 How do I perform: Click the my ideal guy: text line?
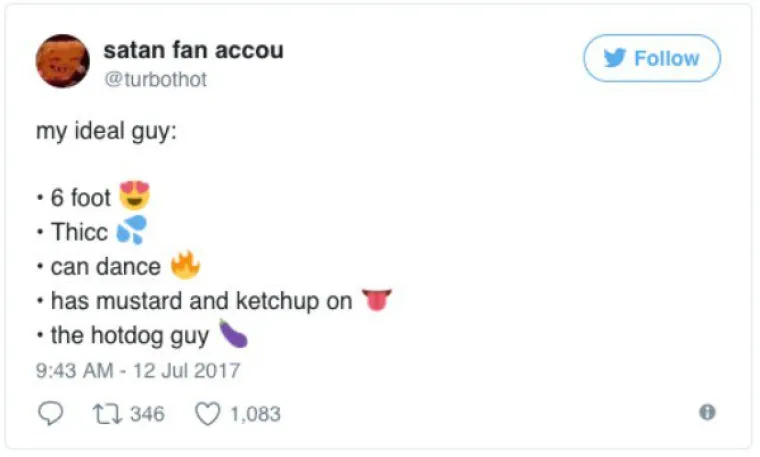coord(106,131)
